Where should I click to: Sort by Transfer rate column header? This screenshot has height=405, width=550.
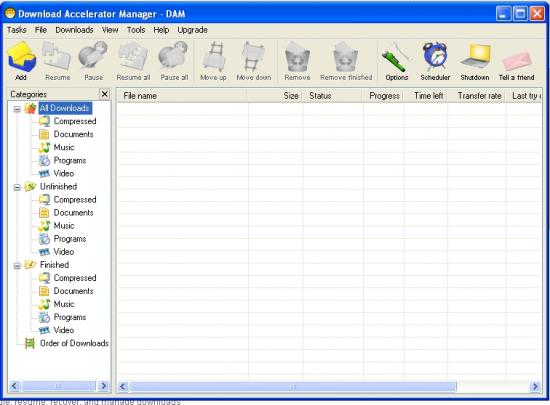click(x=476, y=96)
